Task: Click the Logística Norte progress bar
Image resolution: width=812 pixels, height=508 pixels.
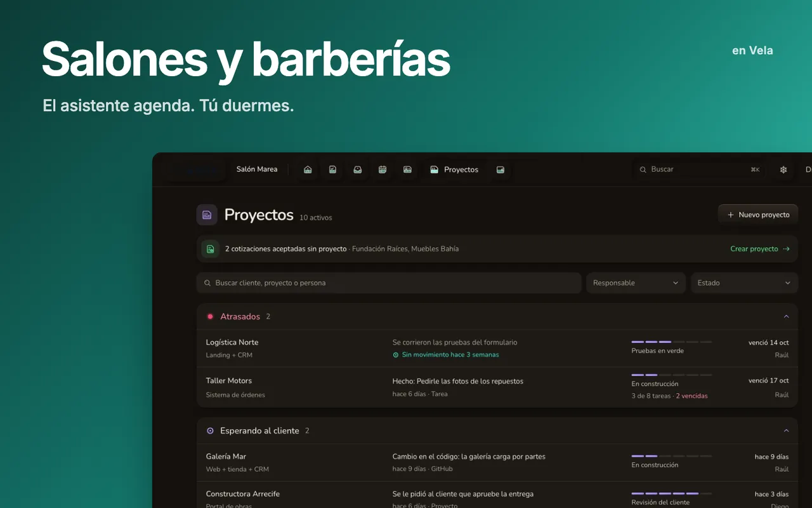Action: pyautogui.click(x=672, y=342)
